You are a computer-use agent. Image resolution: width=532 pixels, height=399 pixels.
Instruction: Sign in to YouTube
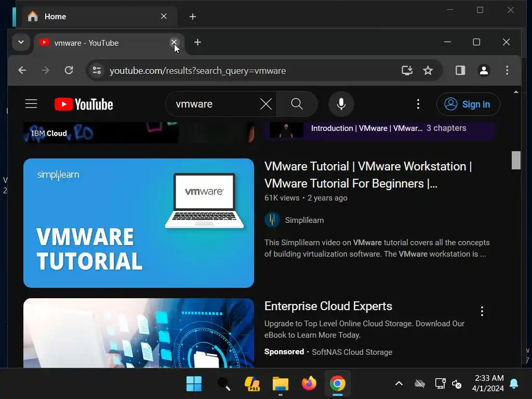click(468, 104)
